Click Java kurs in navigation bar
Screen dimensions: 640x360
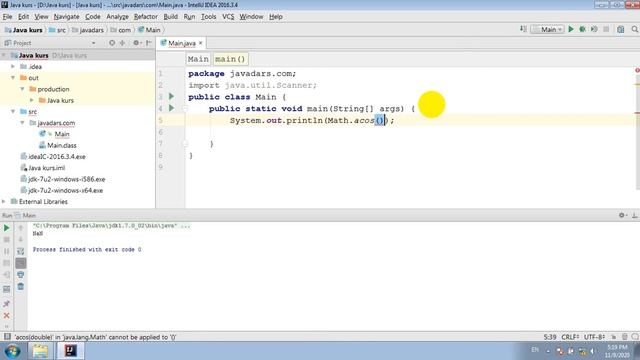pyautogui.click(x=24, y=30)
